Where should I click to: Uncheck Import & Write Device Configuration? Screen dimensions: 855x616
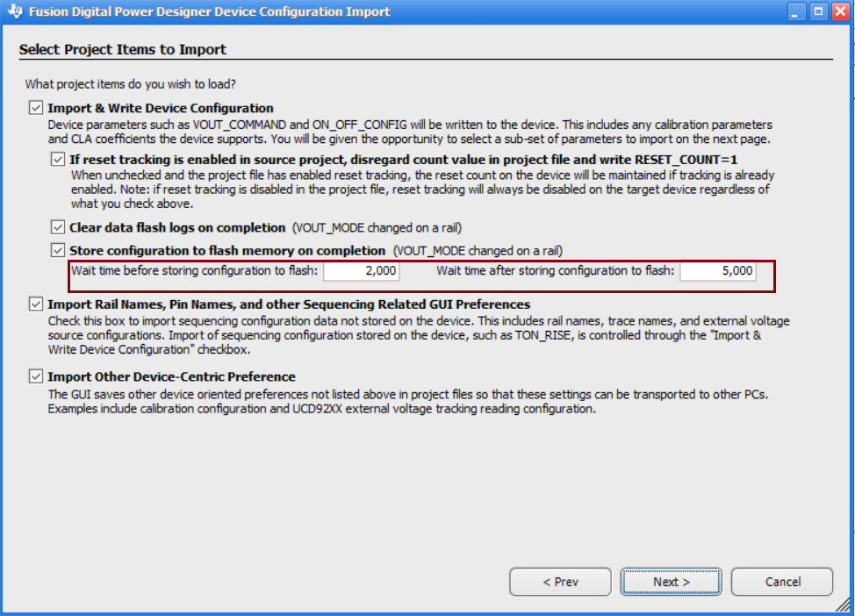pos(36,108)
